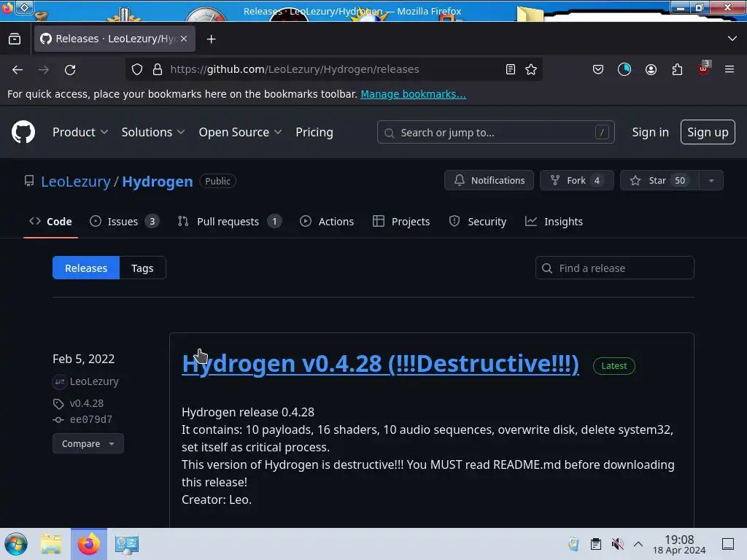747x560 pixels.
Task: Switch to the Projects tab
Action: [401, 222]
